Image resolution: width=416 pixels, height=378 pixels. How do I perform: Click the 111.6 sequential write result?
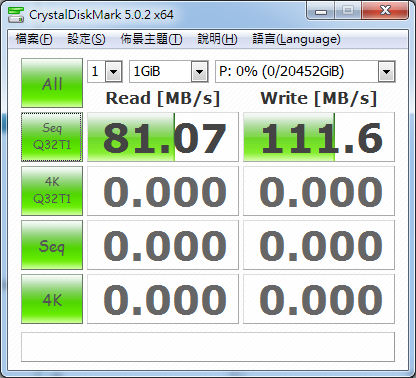tap(319, 137)
